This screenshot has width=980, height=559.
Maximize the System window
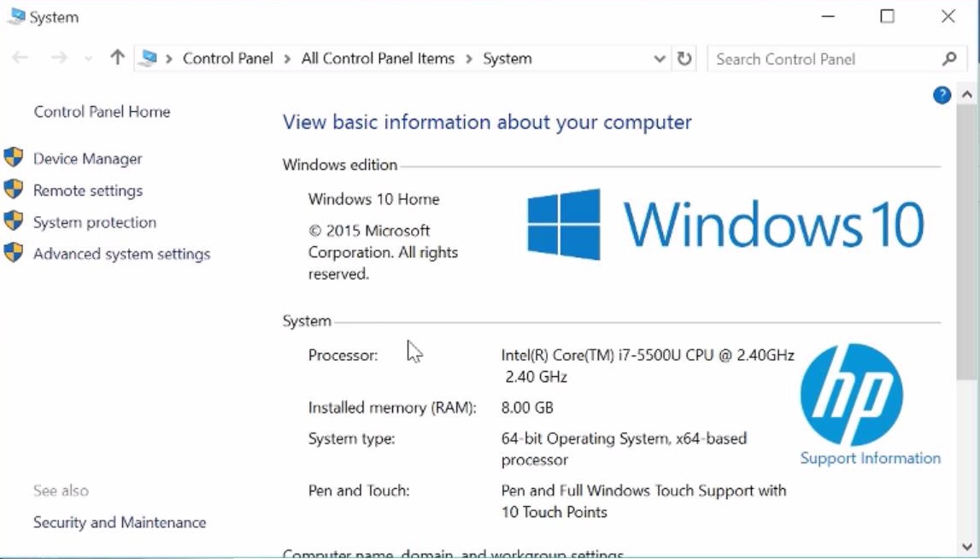(x=887, y=16)
